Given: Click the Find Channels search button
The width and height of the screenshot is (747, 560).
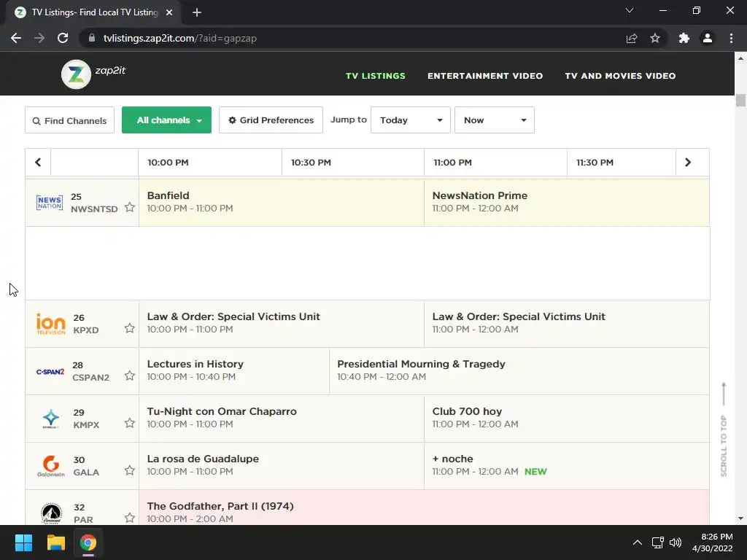Looking at the screenshot, I should pos(69,120).
